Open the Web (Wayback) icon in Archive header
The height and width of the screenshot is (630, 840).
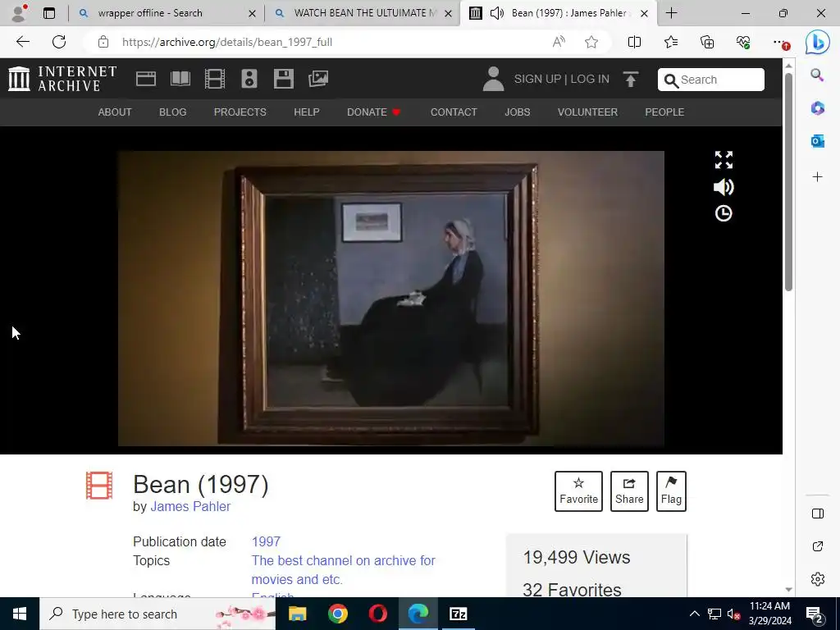pos(146,79)
